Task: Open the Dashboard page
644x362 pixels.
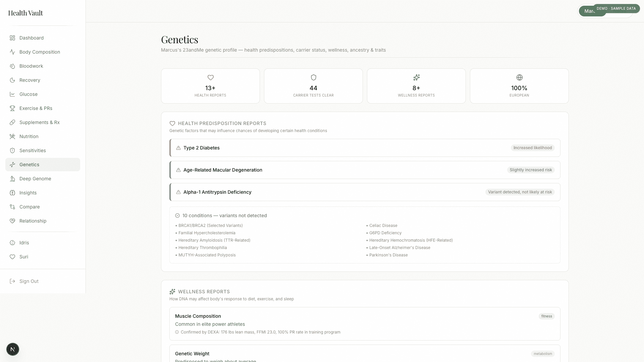Action: (x=43, y=38)
